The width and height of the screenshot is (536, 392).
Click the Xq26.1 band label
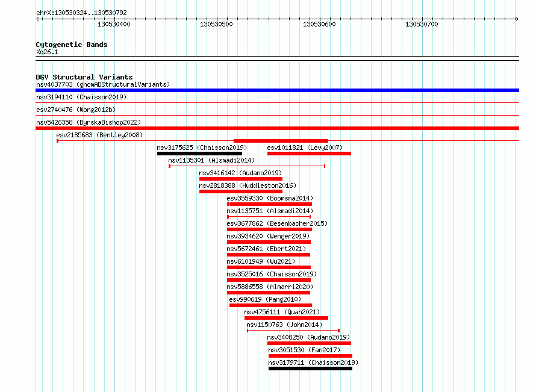(x=47, y=52)
